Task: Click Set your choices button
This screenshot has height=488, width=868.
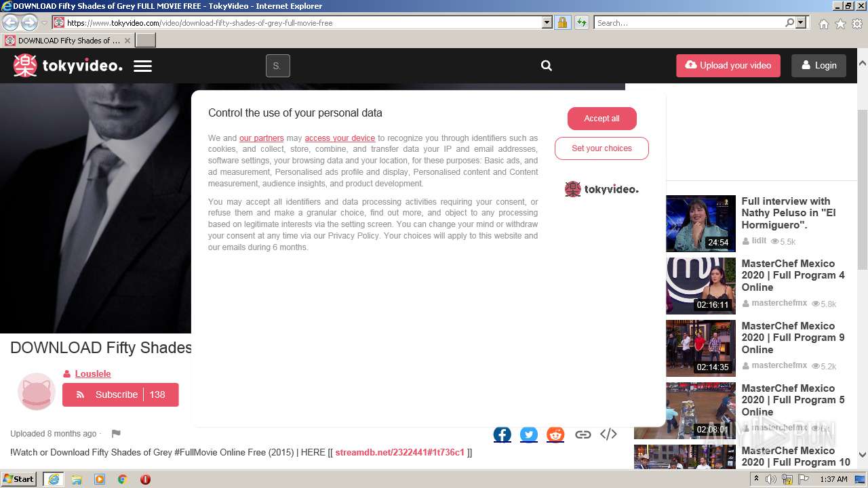Action: pyautogui.click(x=601, y=148)
